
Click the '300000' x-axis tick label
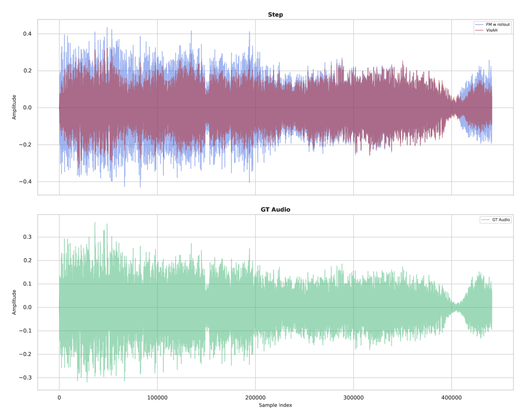[353, 397]
